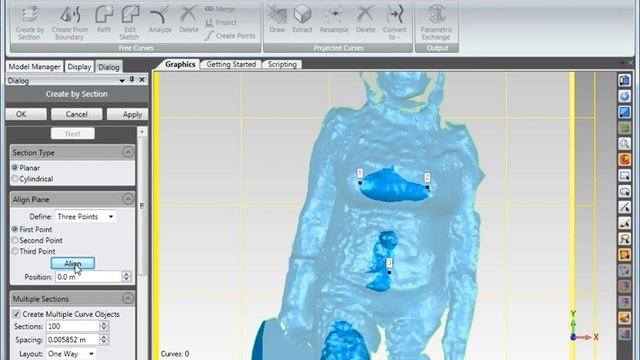Click the Spacing input field
Screen dimensions: 640x360
[73, 339]
